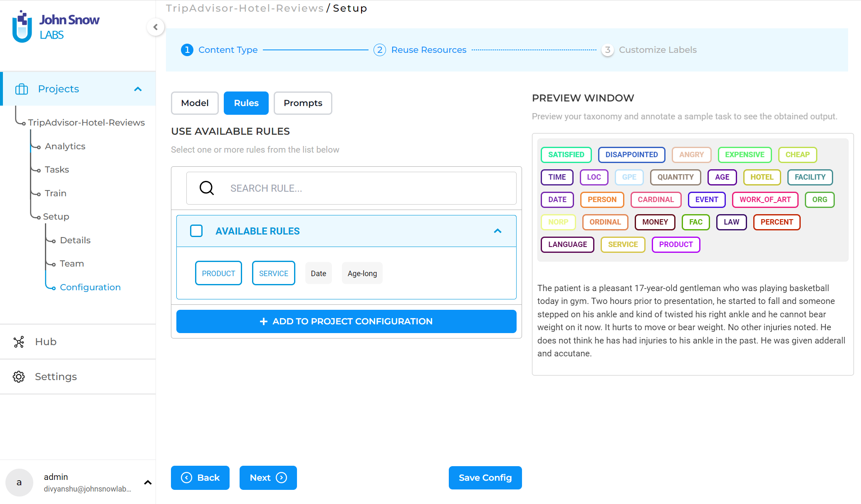Click step 1 circle in wizard

(x=187, y=50)
